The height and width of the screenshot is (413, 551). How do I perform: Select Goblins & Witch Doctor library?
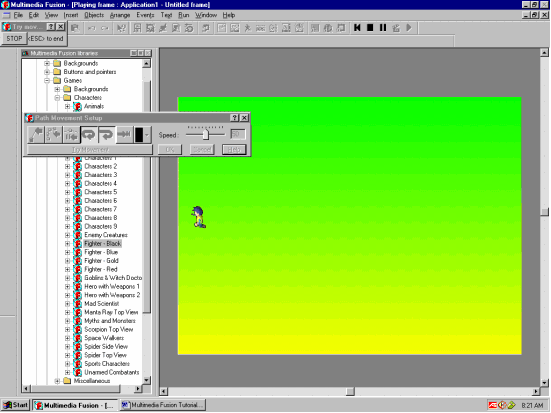click(113, 278)
